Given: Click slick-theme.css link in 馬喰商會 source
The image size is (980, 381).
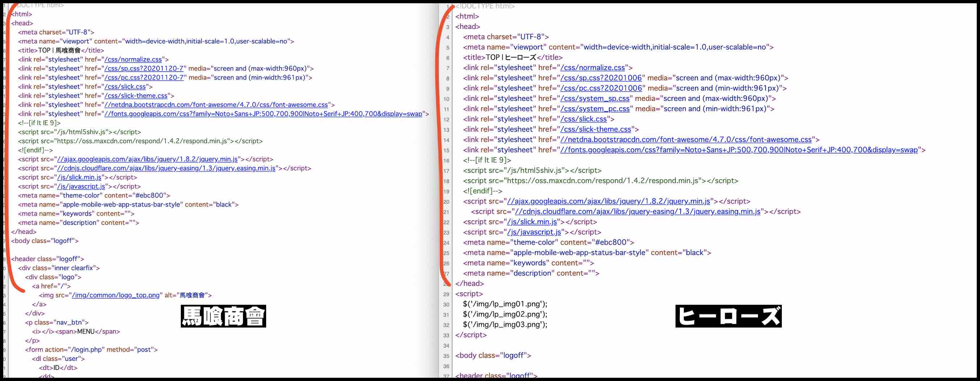Looking at the screenshot, I should coord(136,96).
